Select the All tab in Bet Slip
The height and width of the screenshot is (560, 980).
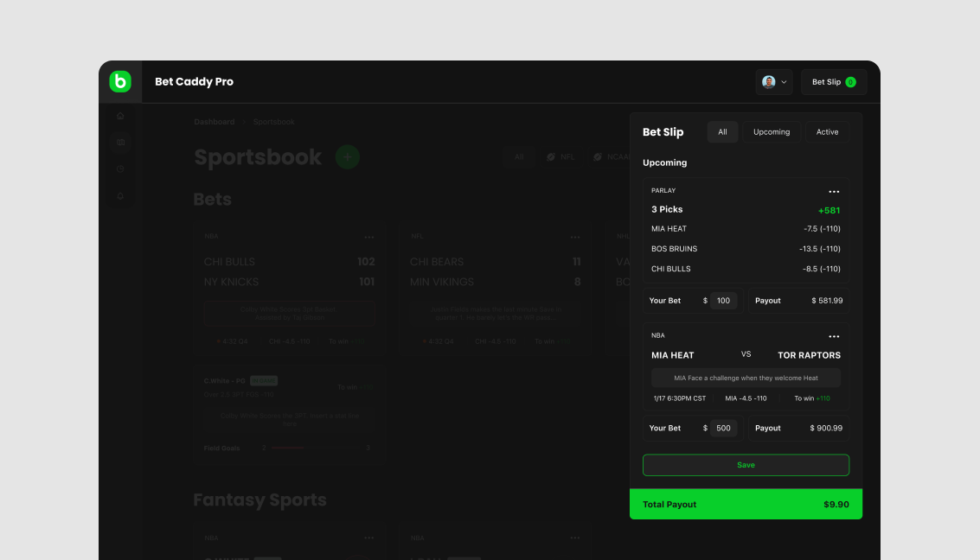pyautogui.click(x=722, y=131)
